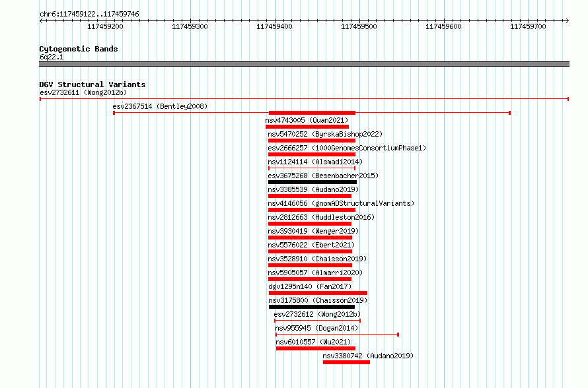The height and width of the screenshot is (388, 588).
Task: Click the red bar under nsv4743005
Action: (307, 127)
